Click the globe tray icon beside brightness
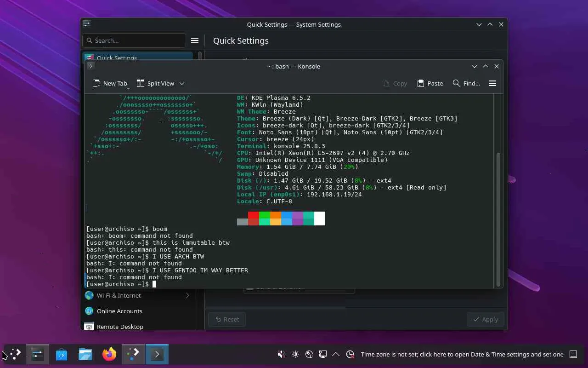Screen dimensions: 588x368 309,354
